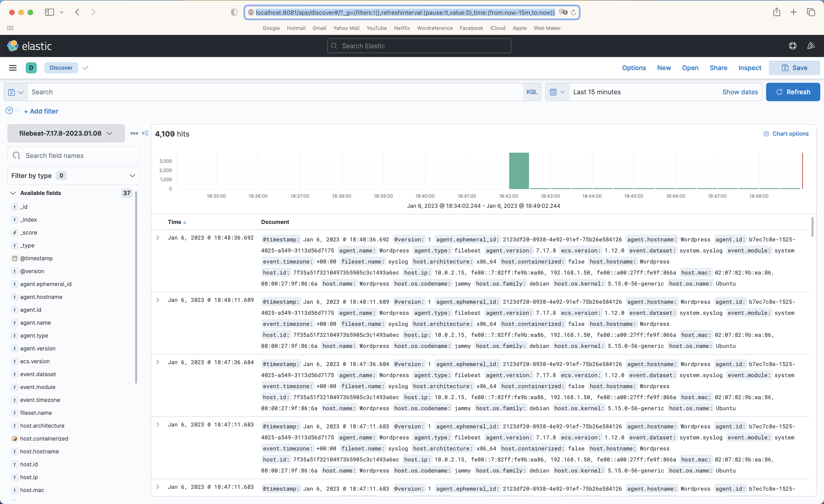824x504 pixels.
Task: Open the main navigation hamburger menu
Action: coord(13,68)
